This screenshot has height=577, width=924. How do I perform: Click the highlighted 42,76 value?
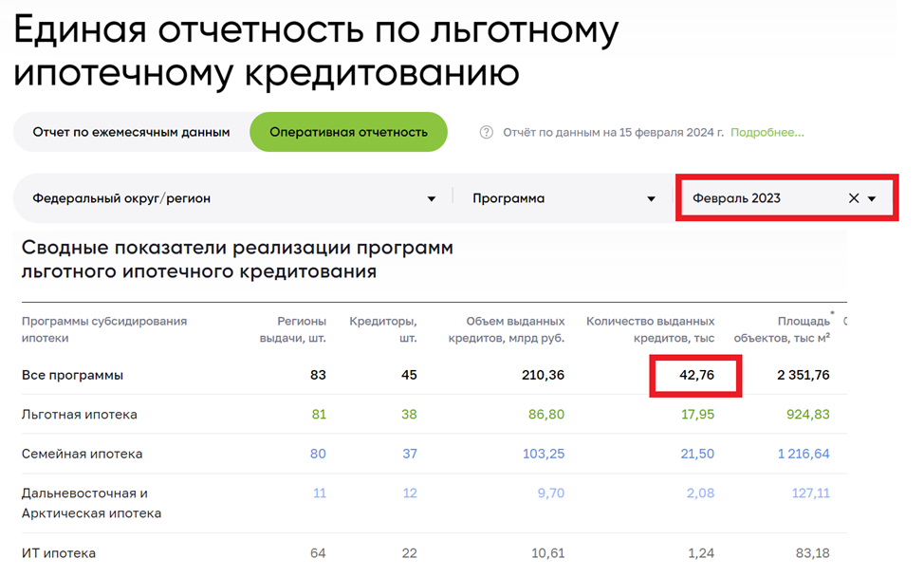694,375
